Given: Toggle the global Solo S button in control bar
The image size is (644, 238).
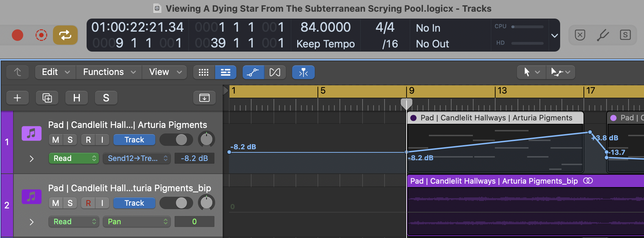Looking at the screenshot, I should coord(625,35).
